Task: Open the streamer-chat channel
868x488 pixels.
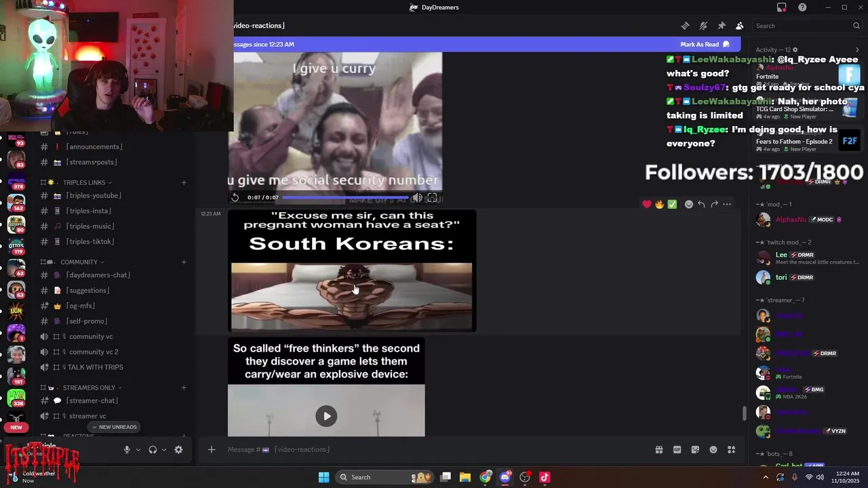Action: click(x=92, y=401)
